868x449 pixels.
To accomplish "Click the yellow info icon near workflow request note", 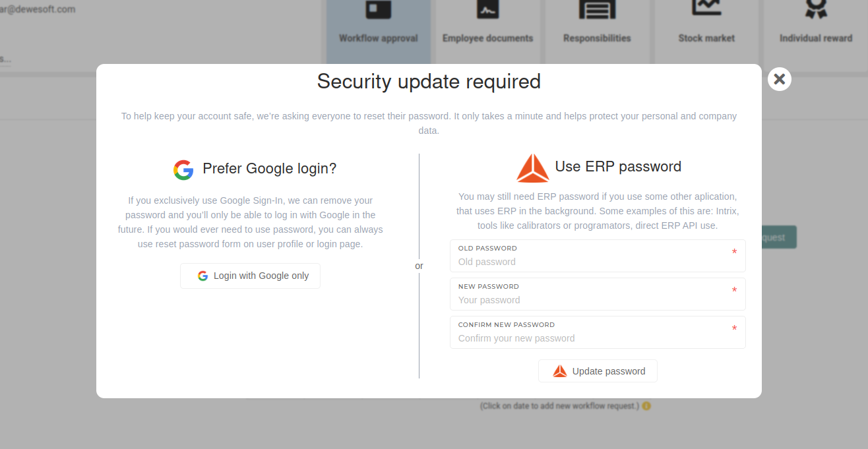I will [x=646, y=405].
